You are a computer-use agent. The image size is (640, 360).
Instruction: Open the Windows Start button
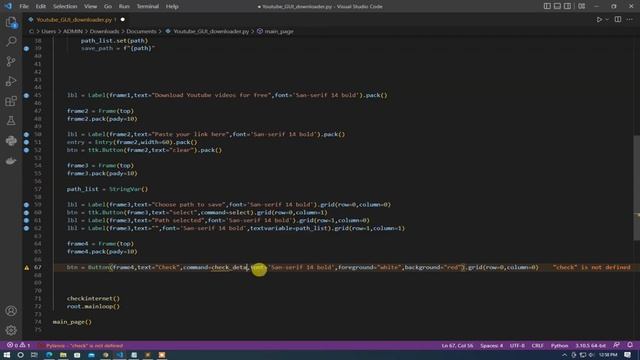pyautogui.click(x=7, y=355)
